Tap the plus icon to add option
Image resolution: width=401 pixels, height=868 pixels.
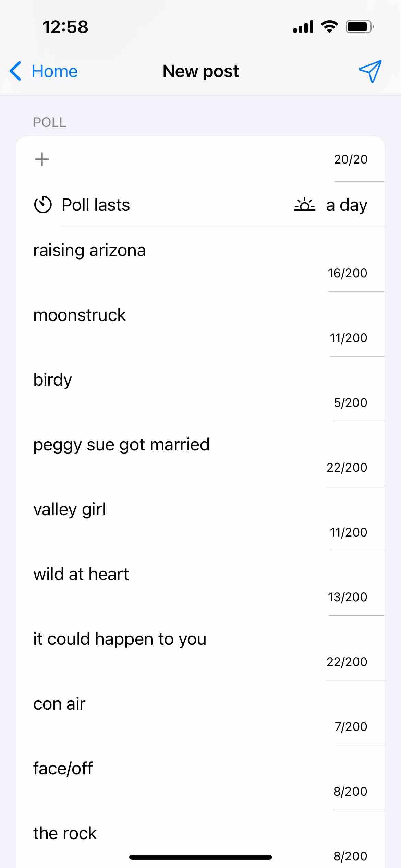(42, 159)
